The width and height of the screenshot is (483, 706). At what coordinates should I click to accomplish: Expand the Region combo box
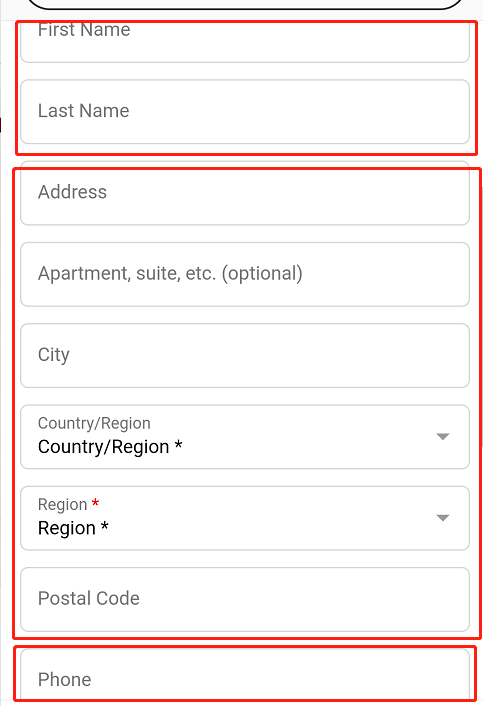pos(245,518)
